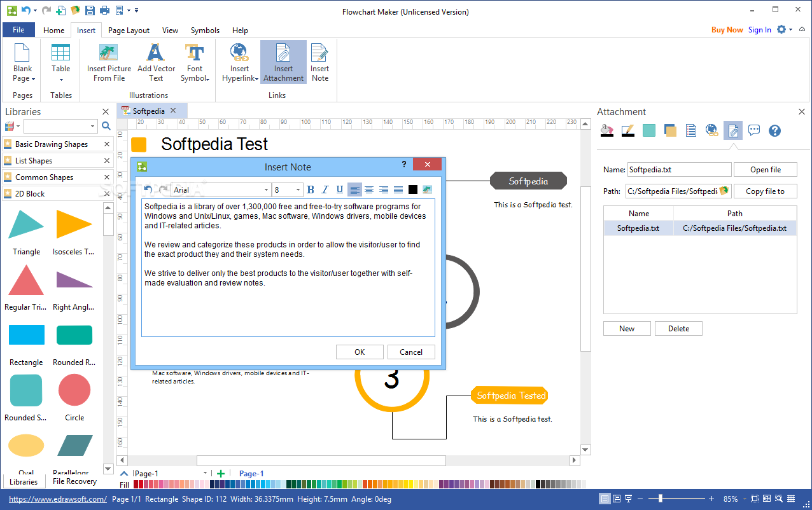The height and width of the screenshot is (510, 812).
Task: Switch to the View ribbon tab
Action: (170, 31)
